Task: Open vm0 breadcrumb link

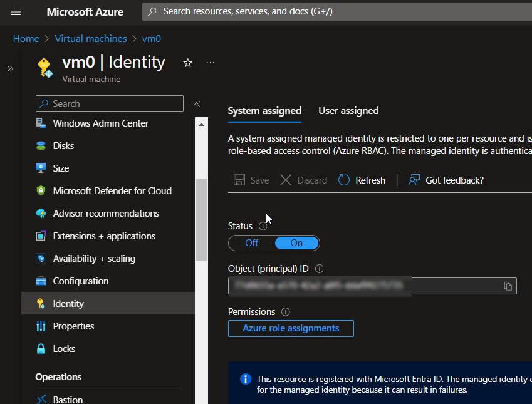Action: pyautogui.click(x=151, y=39)
